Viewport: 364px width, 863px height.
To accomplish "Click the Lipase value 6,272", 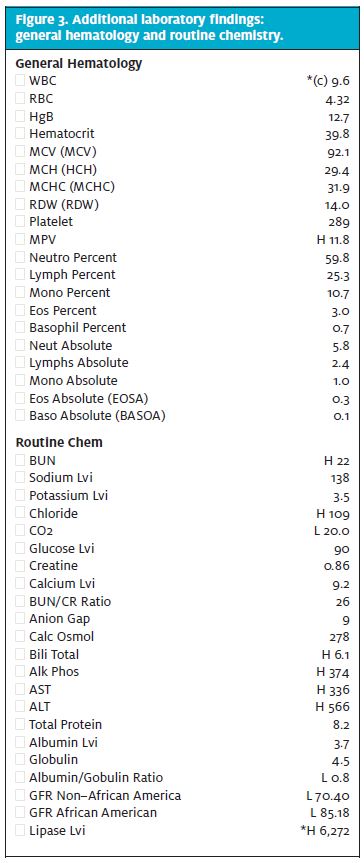I will pyautogui.click(x=333, y=831).
